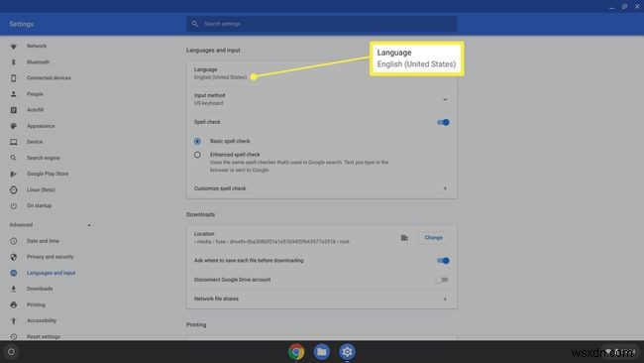Open Date and time settings link
The width and height of the screenshot is (644, 363).
tap(43, 241)
